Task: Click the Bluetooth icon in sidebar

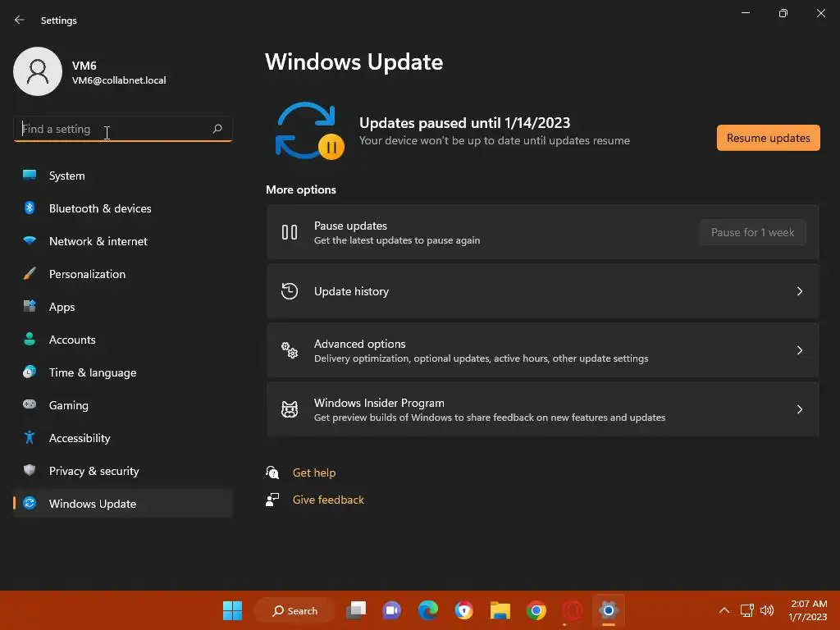Action: 30,208
